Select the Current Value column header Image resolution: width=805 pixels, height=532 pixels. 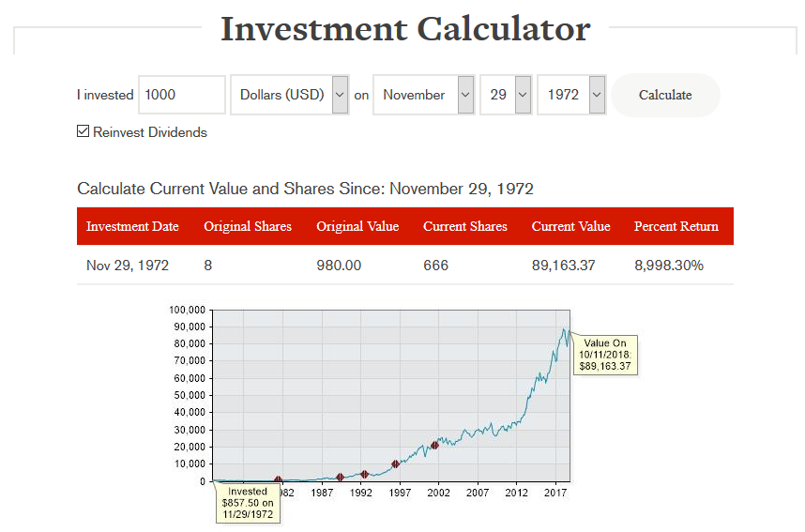coord(570,226)
